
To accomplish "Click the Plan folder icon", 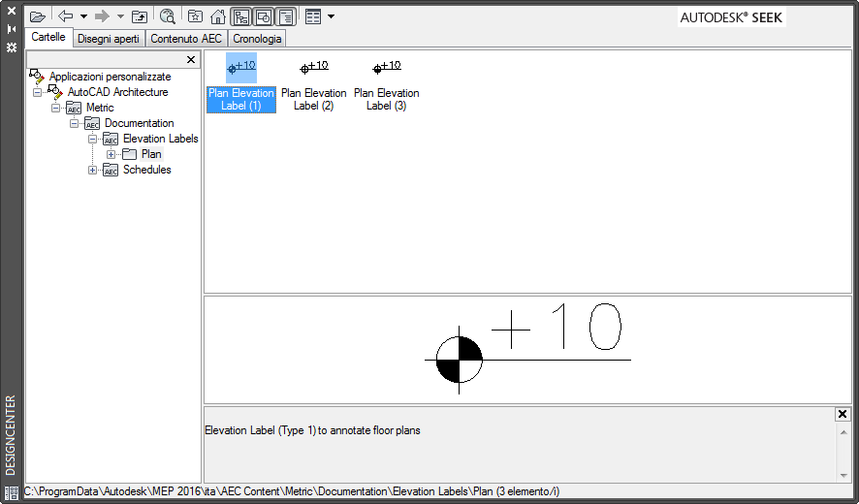I will coord(129,154).
